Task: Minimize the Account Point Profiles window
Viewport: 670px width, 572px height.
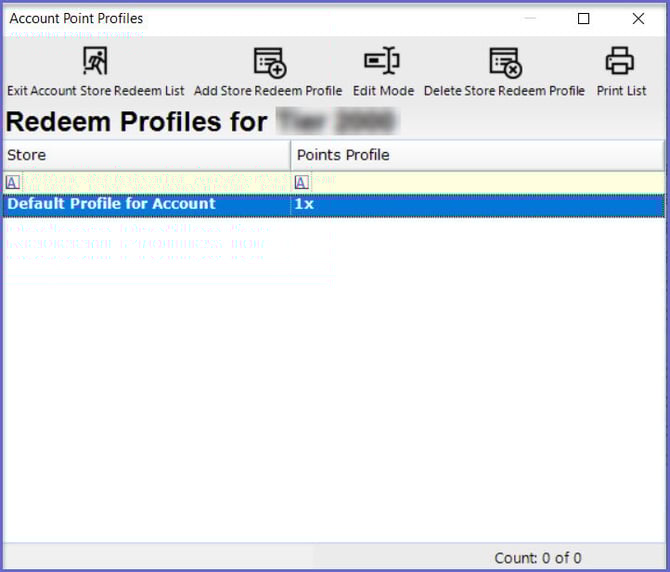Action: tap(529, 19)
